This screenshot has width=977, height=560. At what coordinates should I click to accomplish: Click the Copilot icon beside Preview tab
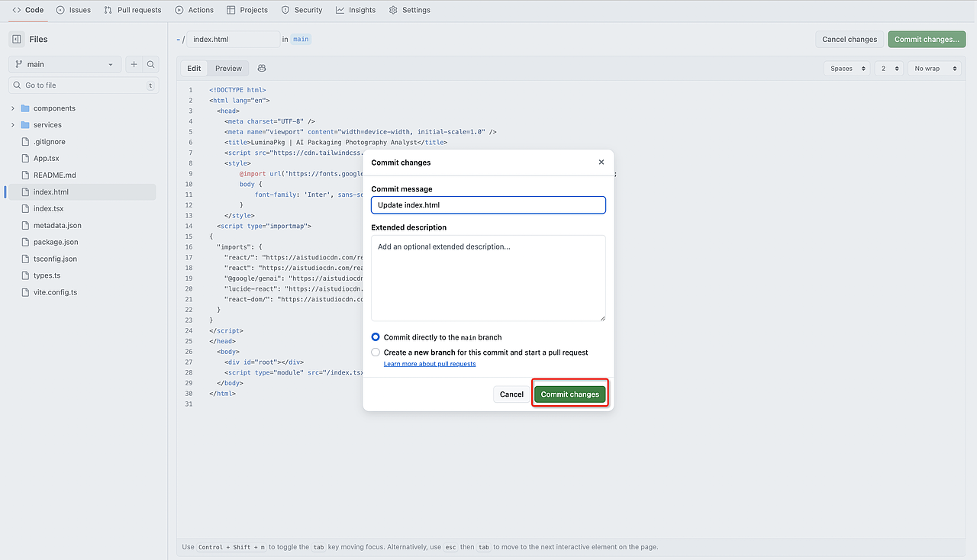(262, 69)
